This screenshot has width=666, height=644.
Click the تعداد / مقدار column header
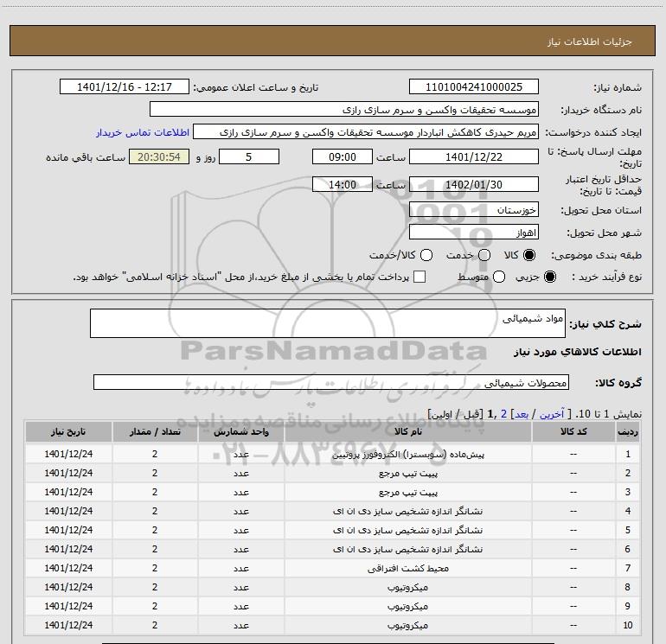coord(155,431)
